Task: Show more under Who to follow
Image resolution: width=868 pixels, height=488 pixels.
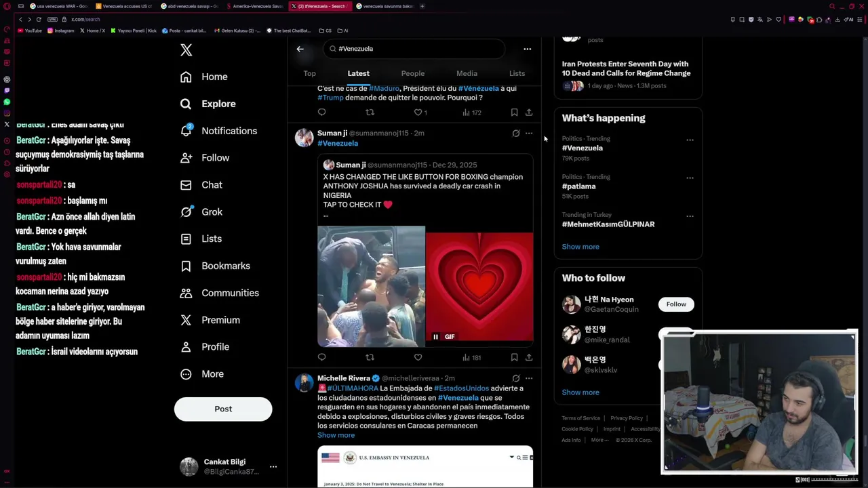Action: pos(580,392)
